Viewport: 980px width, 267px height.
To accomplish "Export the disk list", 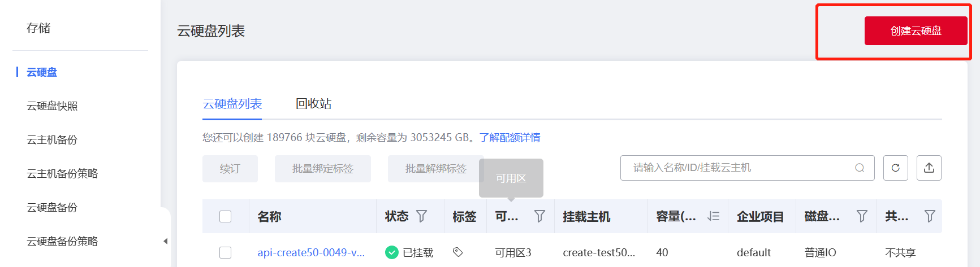I will pos(929,168).
